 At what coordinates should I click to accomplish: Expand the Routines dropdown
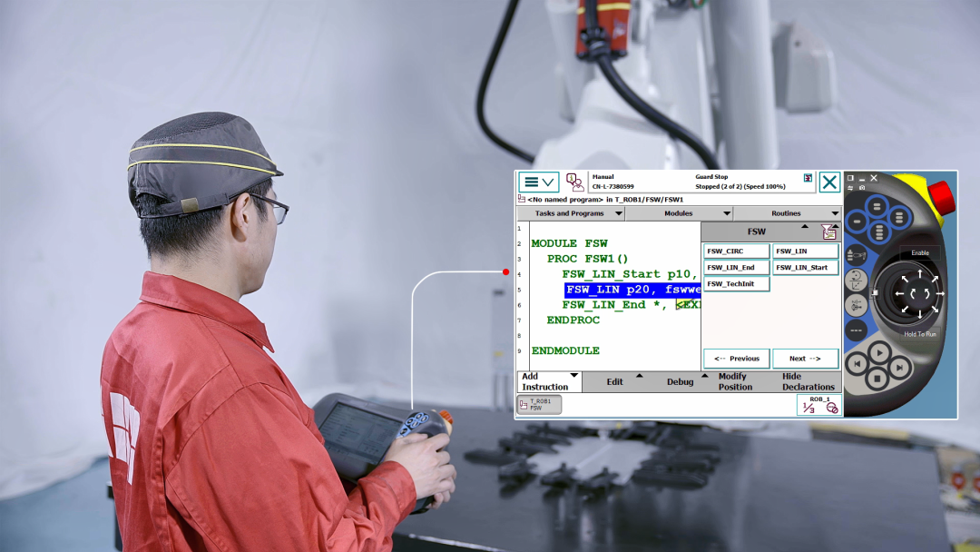click(x=787, y=213)
